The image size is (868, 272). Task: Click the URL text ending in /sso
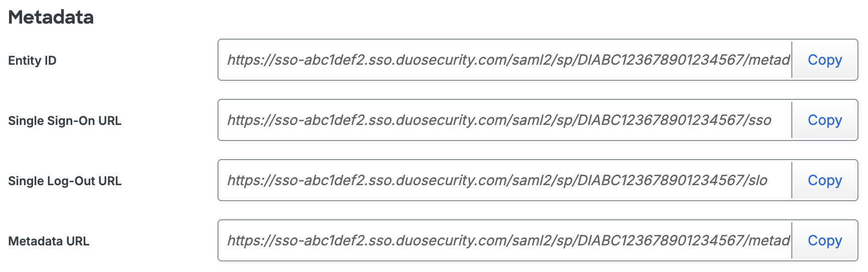pyautogui.click(x=499, y=120)
